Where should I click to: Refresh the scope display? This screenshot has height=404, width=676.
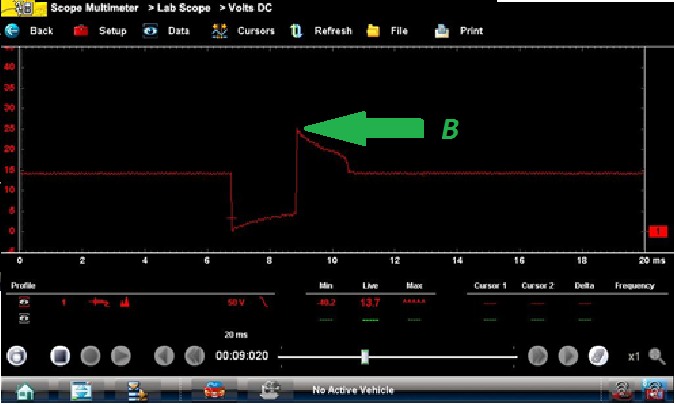click(x=322, y=31)
